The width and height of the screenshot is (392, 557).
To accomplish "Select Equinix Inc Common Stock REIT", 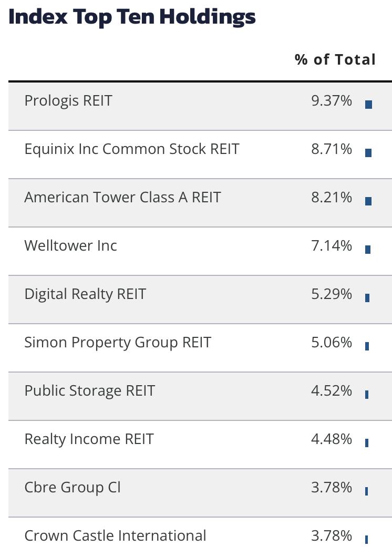I will [x=132, y=149].
